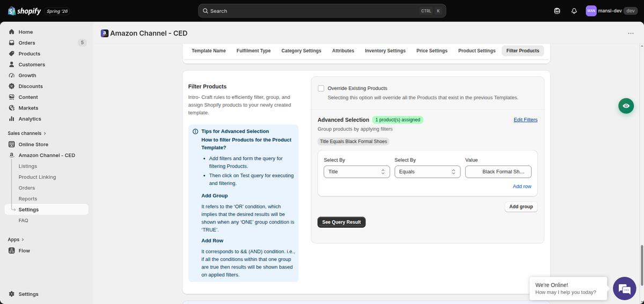Switch to Inventory Settings tab
The image size is (644, 304).
pos(385,51)
